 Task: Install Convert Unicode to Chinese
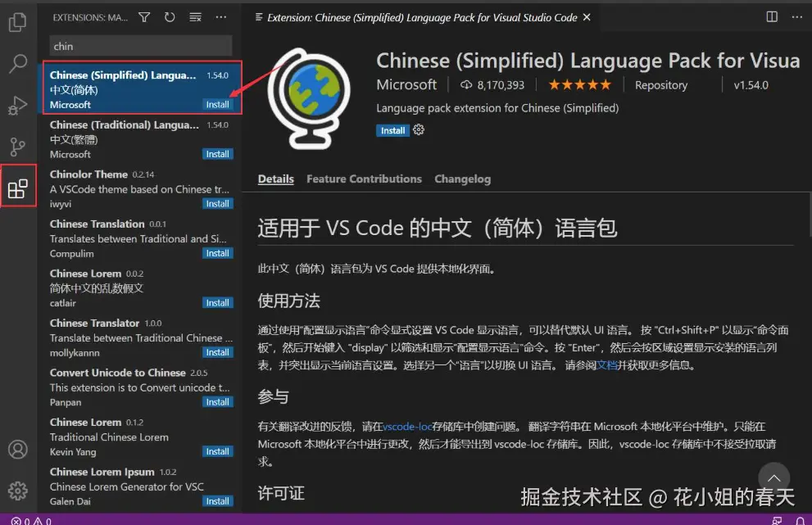(217, 402)
